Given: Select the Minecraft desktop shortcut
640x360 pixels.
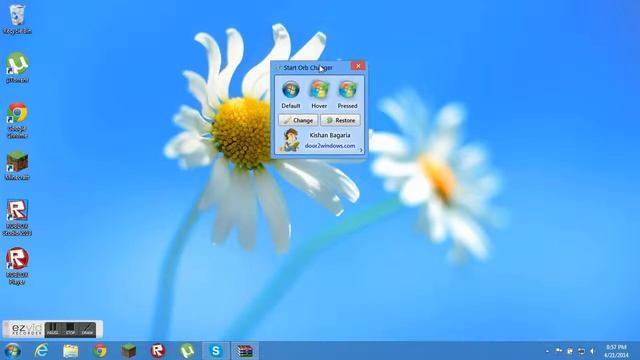Looking at the screenshot, I should click(x=17, y=166).
